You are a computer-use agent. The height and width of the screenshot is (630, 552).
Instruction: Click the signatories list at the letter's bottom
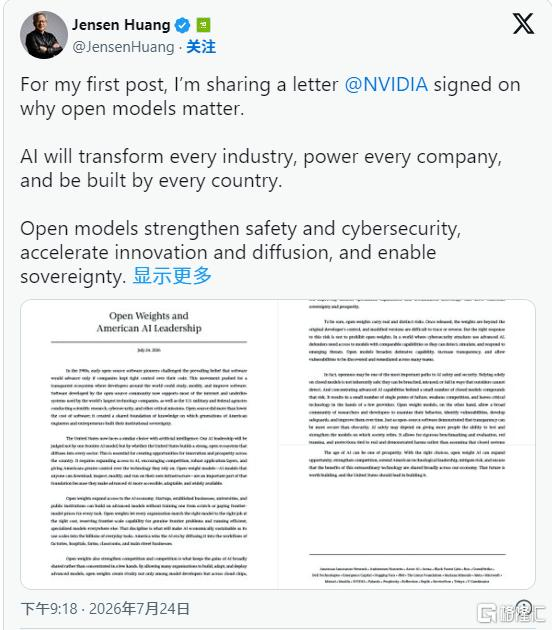pos(407,575)
